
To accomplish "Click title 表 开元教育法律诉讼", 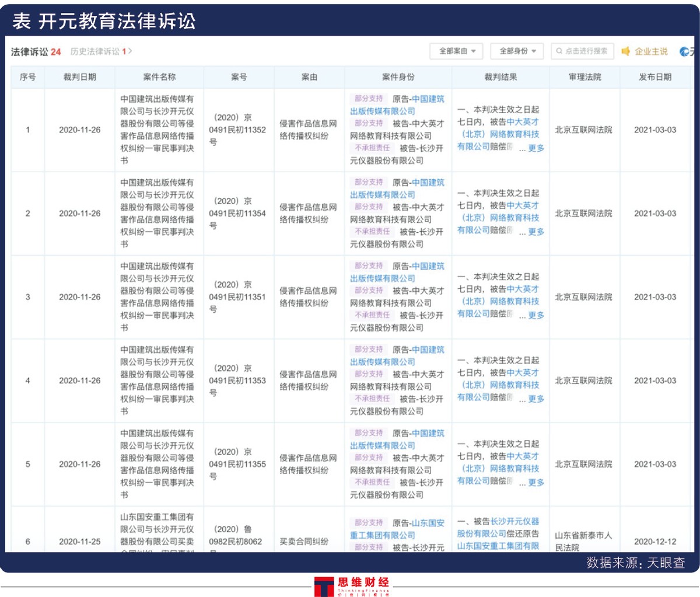I will click(x=104, y=21).
